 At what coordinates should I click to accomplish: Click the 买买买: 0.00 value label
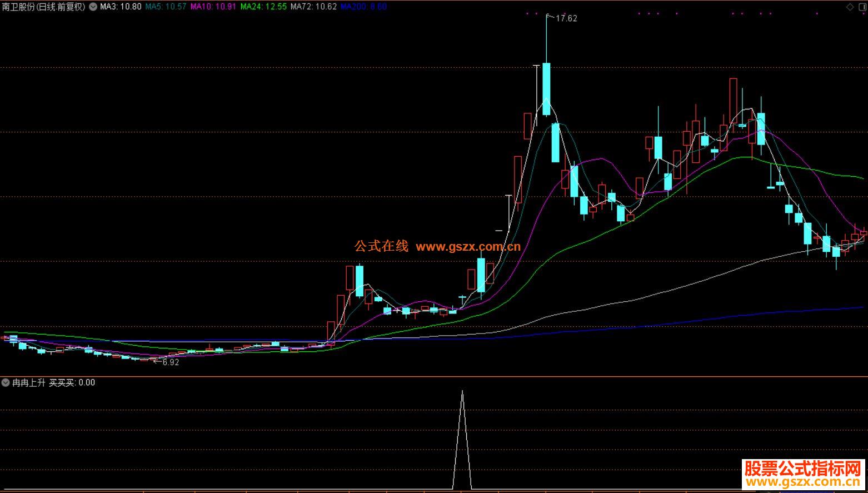[x=72, y=382]
